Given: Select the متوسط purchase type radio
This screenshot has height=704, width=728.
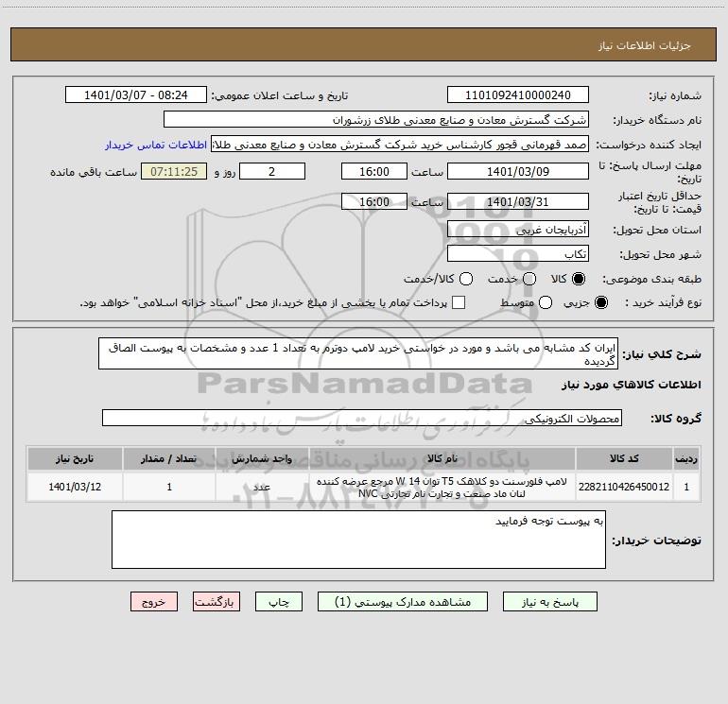Looking at the screenshot, I should click(546, 302).
